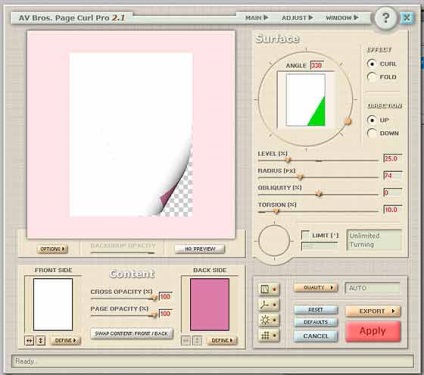The height and width of the screenshot is (375, 424).
Task: Expand the Quality dropdown button
Action: coord(316,287)
